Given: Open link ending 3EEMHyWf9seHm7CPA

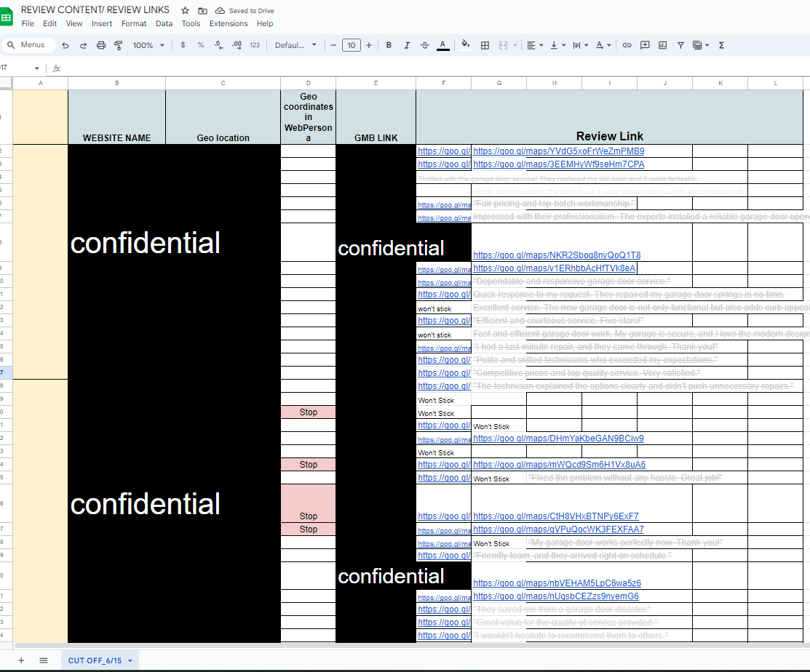Looking at the screenshot, I should pos(558,164).
